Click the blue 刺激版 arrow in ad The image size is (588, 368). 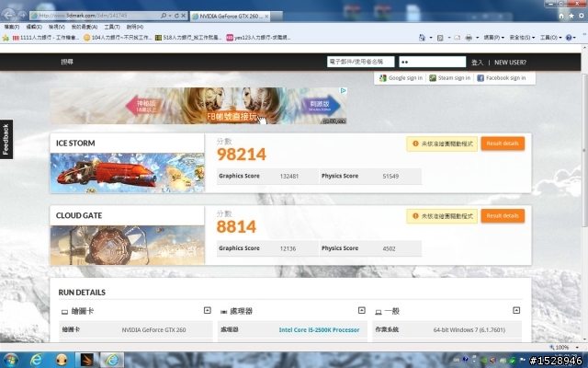pyautogui.click(x=321, y=106)
